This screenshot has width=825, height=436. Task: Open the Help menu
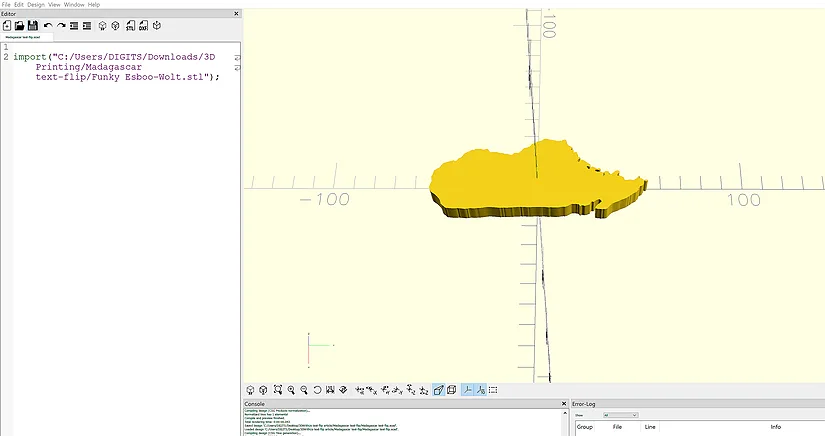(x=94, y=4)
